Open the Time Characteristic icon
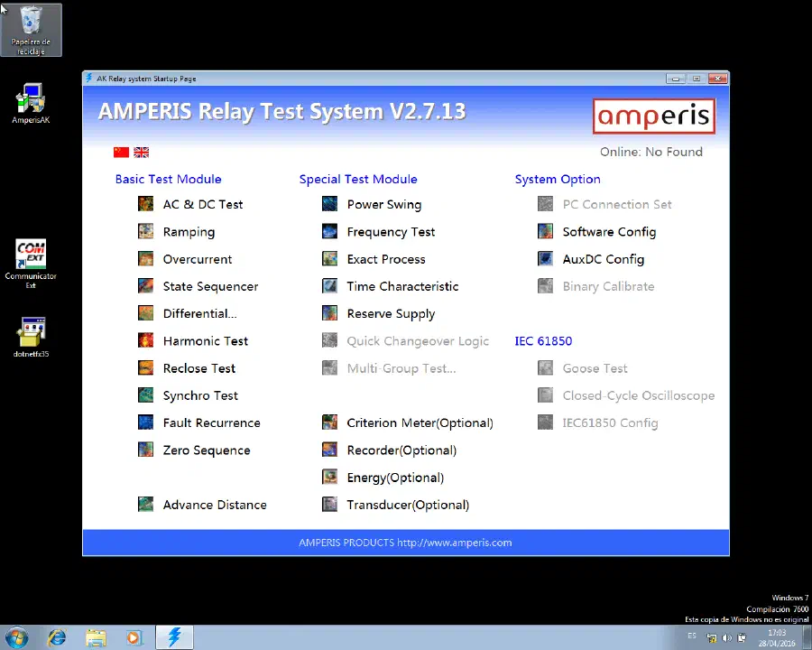 (x=329, y=285)
